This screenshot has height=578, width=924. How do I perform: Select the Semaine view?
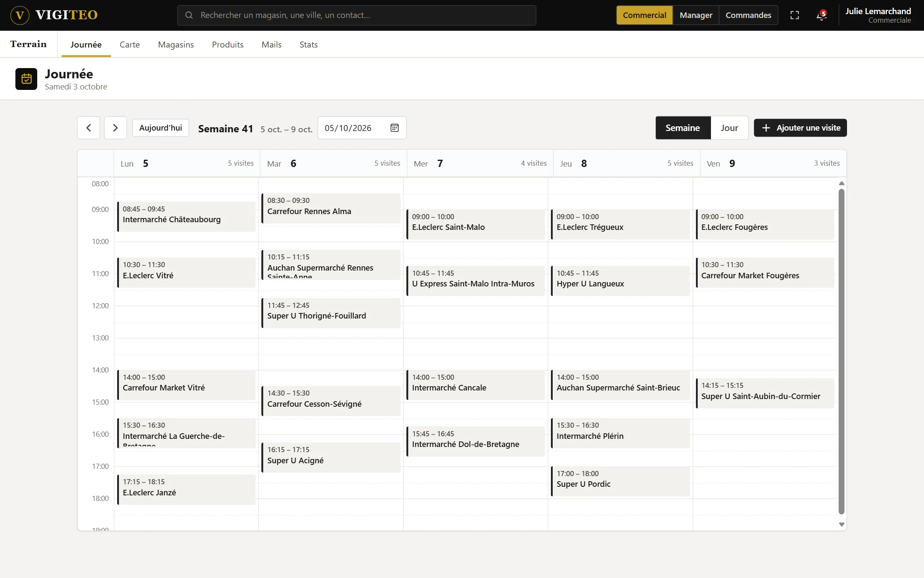[x=683, y=128]
